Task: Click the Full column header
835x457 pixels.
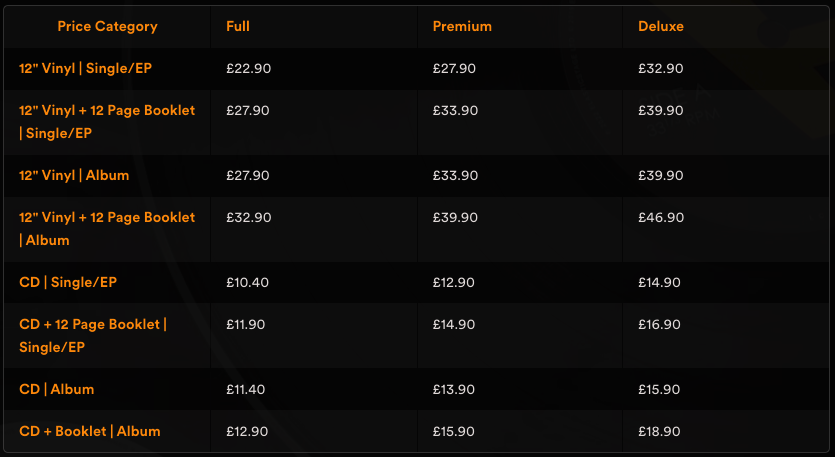Action: [239, 27]
